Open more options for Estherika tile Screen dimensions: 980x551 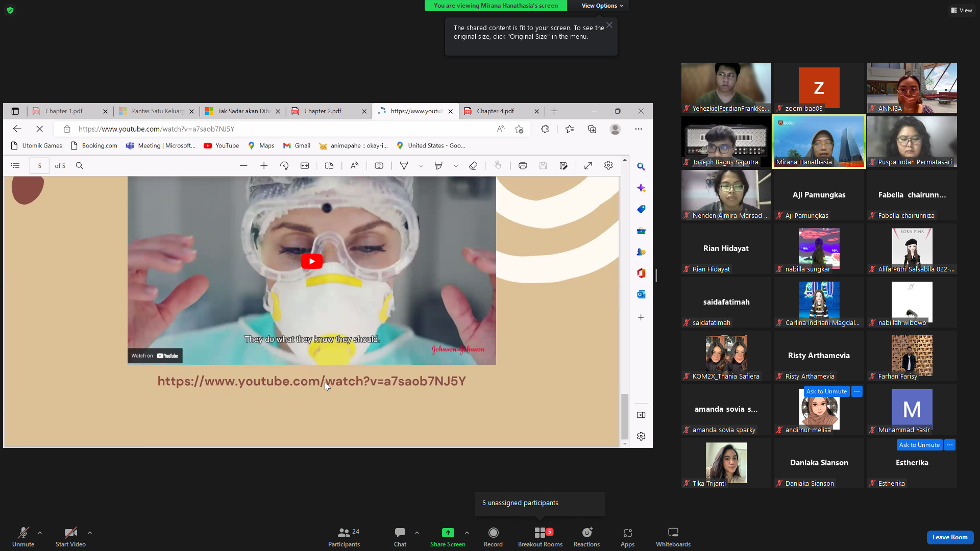[x=950, y=445]
